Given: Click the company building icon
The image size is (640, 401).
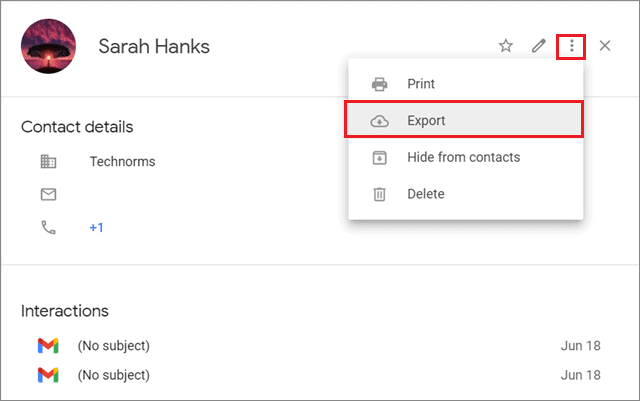Looking at the screenshot, I should coord(49,162).
